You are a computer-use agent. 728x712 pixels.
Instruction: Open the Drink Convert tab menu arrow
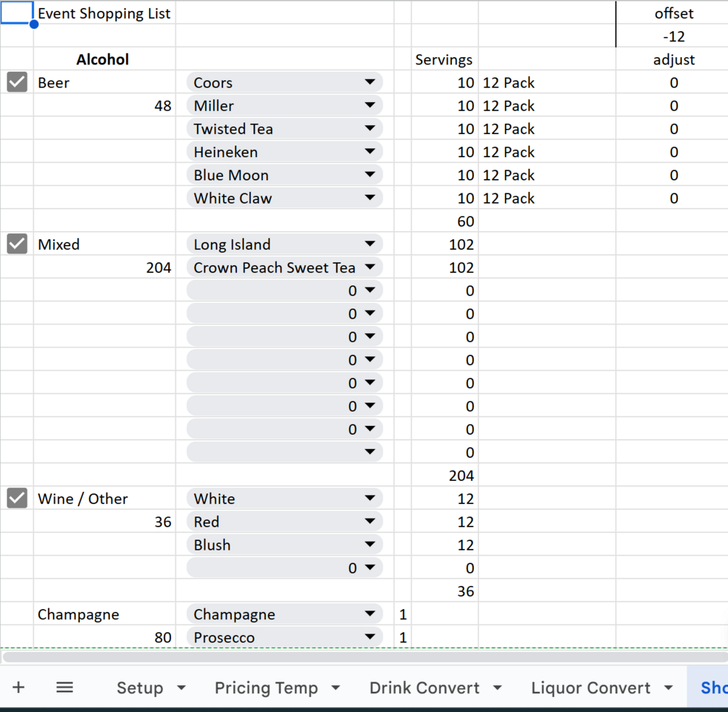point(498,688)
